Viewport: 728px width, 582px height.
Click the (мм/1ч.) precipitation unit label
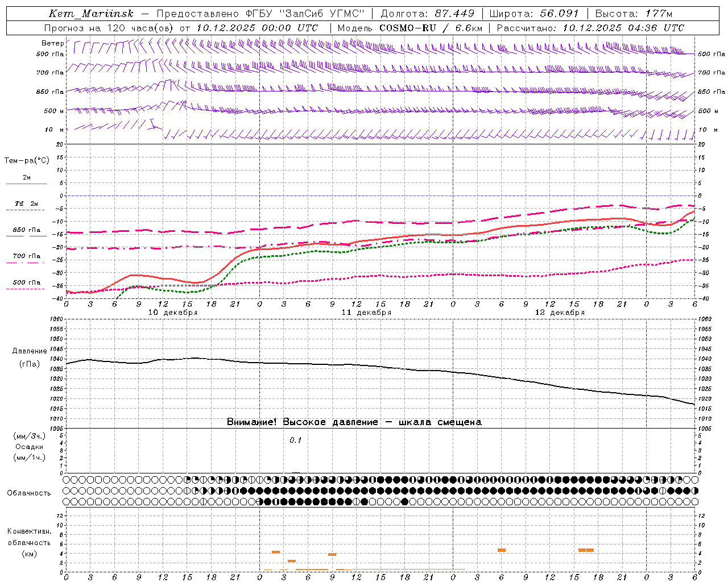click(x=30, y=458)
